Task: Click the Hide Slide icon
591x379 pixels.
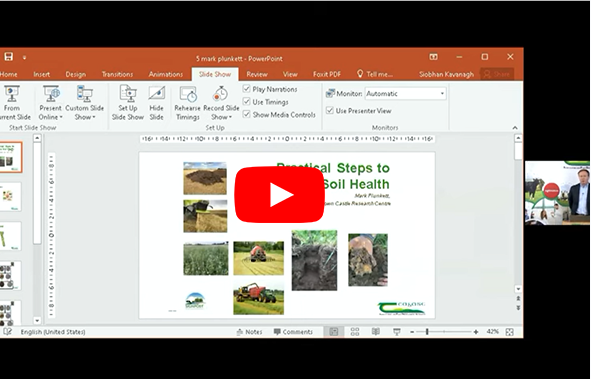Action: [156, 103]
